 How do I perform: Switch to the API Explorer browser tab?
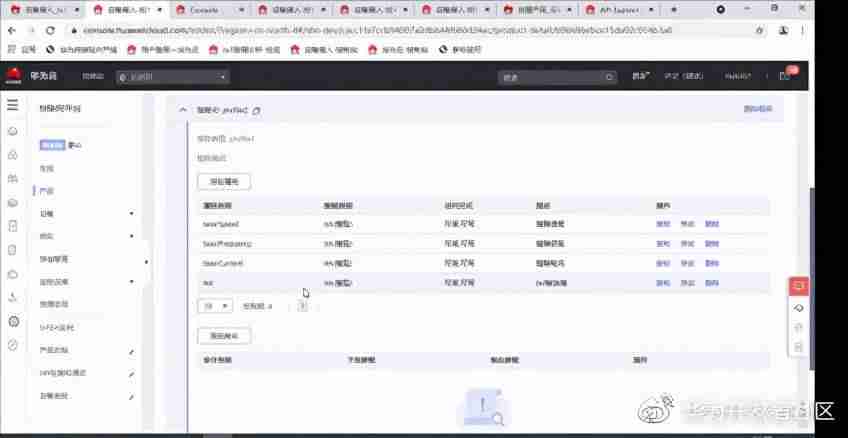(x=620, y=10)
